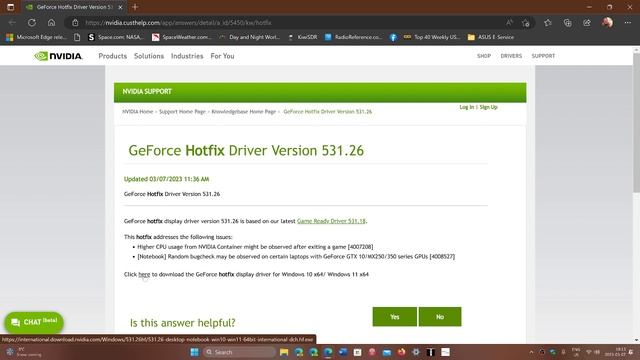This screenshot has width=640, height=360.
Task: Go to the browser home page
Action: click(x=51, y=23)
